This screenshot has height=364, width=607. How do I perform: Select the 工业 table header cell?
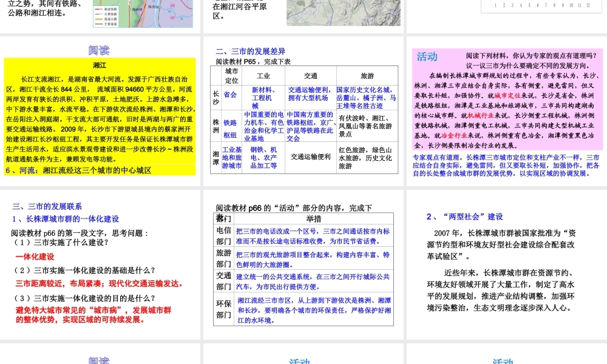263,76
